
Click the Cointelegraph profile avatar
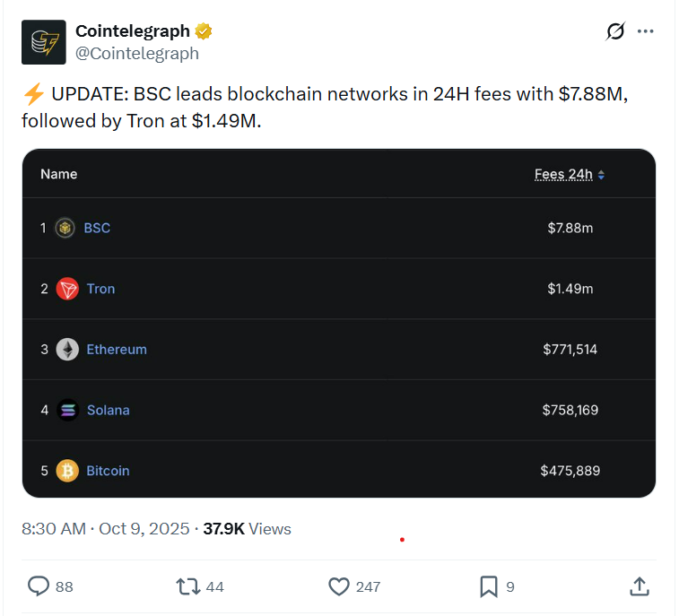point(43,42)
